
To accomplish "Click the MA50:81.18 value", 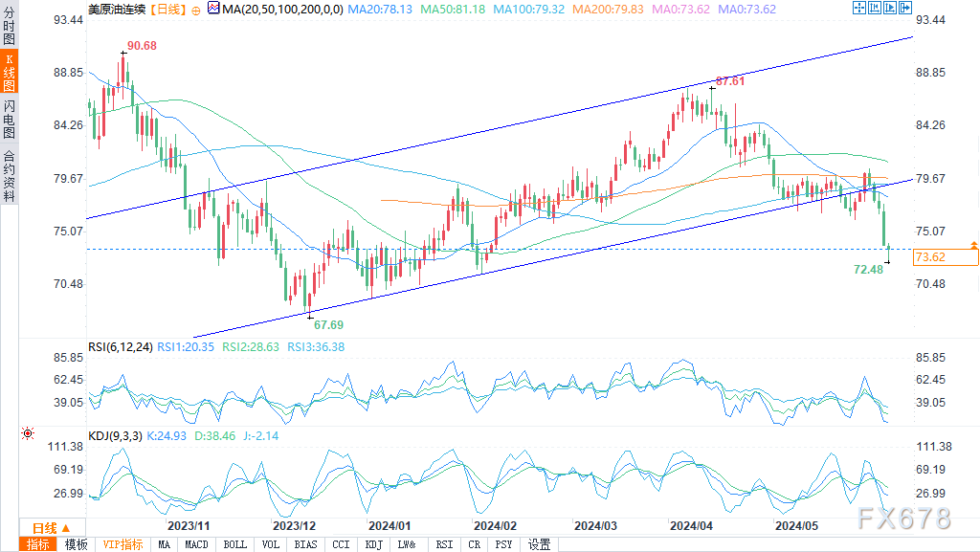I will point(453,10).
